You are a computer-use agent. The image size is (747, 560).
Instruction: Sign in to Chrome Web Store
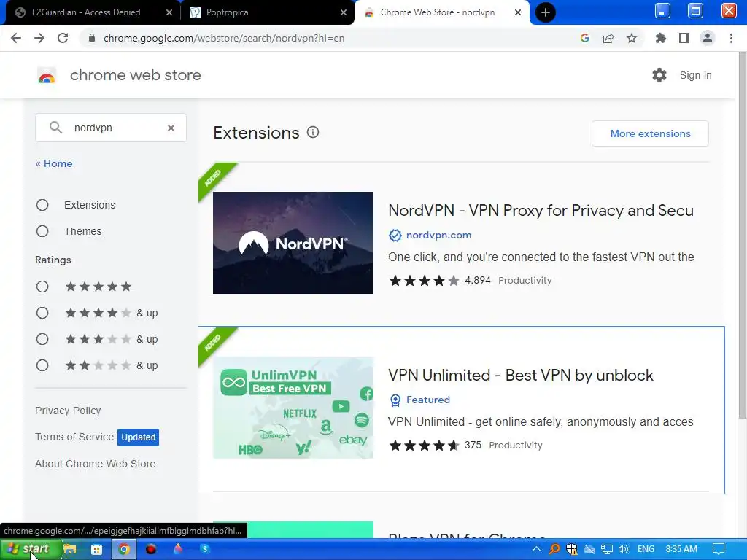click(x=695, y=75)
